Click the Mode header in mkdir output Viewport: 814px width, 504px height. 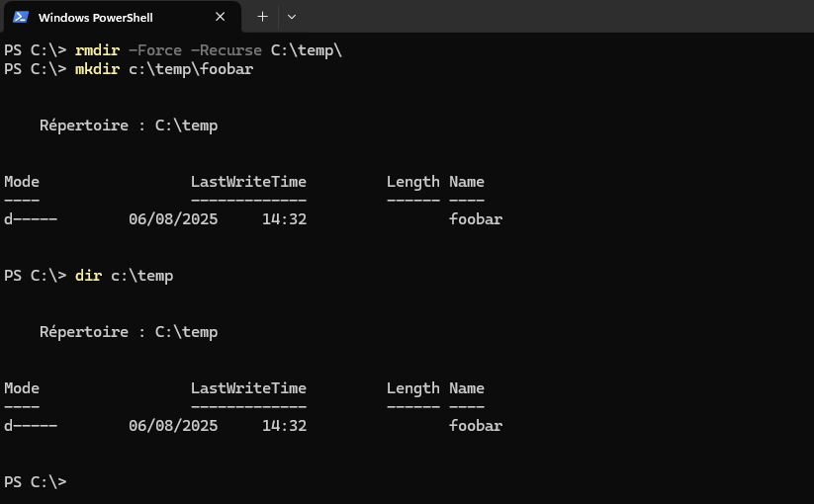coord(22,182)
